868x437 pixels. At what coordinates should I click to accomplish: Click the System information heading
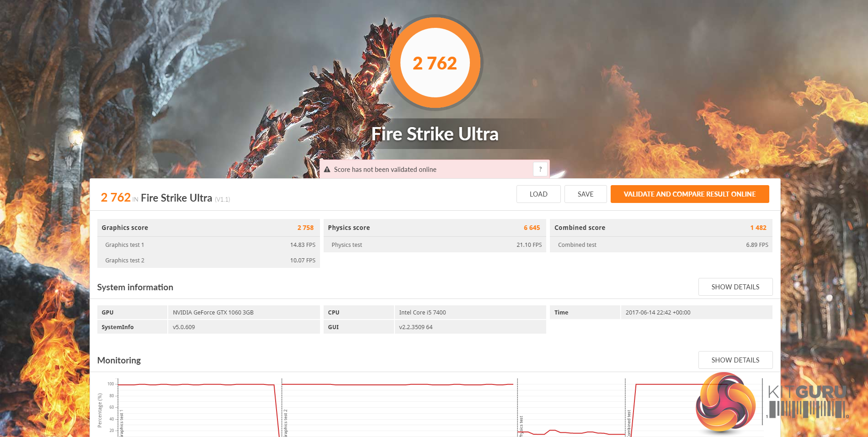[135, 287]
